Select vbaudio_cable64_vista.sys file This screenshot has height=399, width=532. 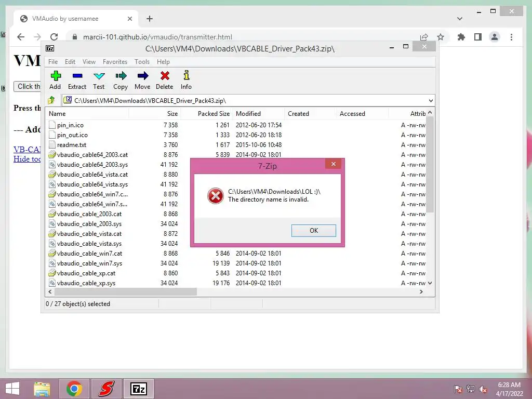click(92, 184)
